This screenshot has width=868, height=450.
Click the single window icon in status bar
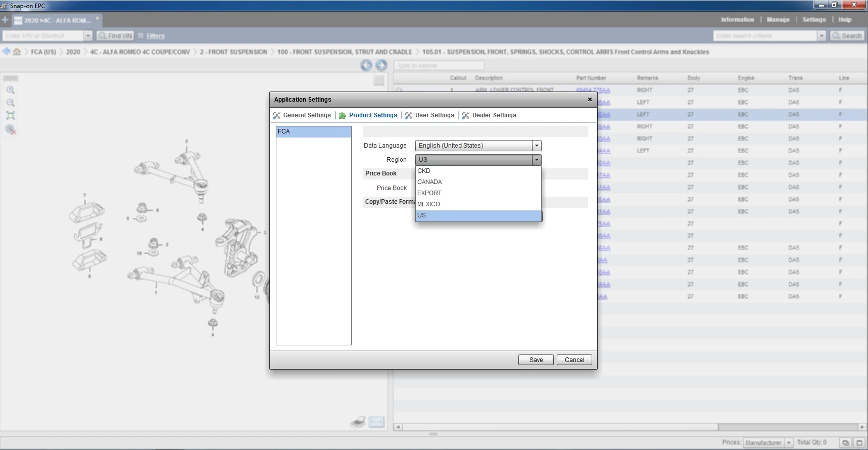(x=859, y=443)
